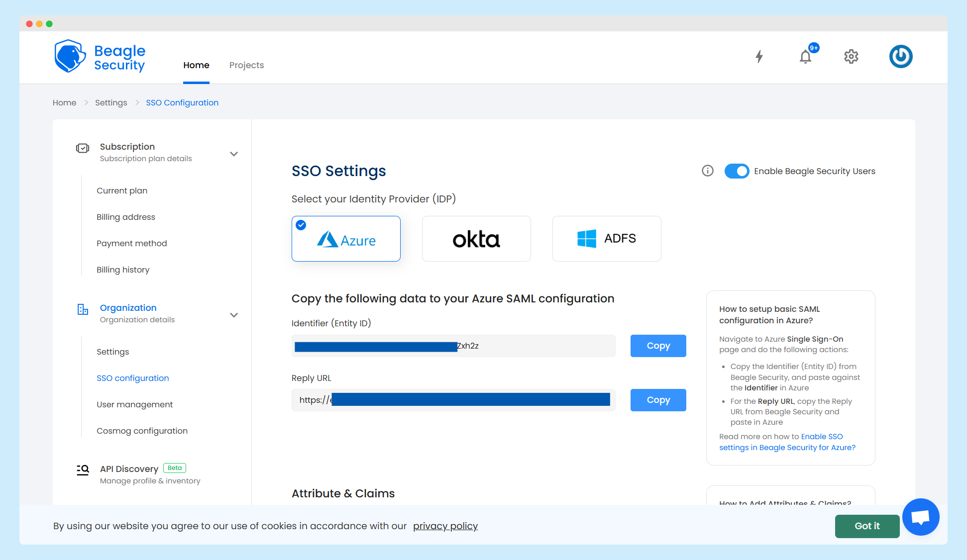Screen dimensions: 967x560
Task: Click the Subscription card icon in sidebar
Action: [83, 148]
